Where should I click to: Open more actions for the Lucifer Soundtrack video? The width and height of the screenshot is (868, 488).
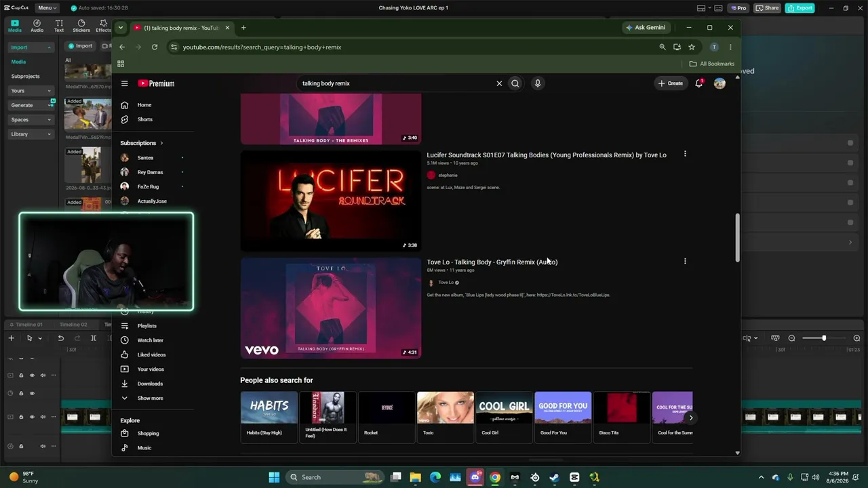685,154
